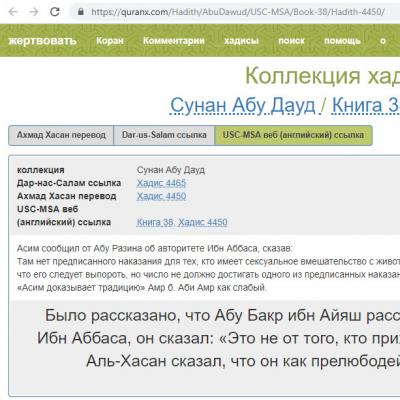400x400 pixels.
Task: Click the label Ахмад Хасан перевод in table
Action: [x=67, y=196]
